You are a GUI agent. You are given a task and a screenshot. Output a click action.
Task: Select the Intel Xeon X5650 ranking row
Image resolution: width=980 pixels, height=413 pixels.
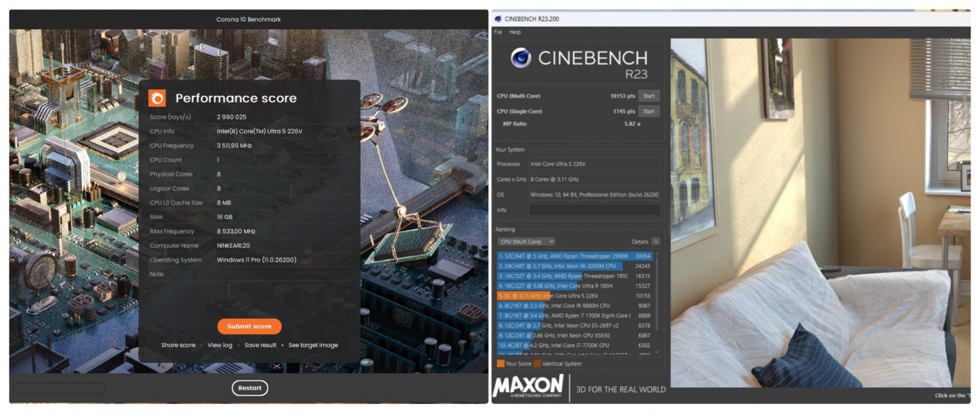click(x=575, y=335)
